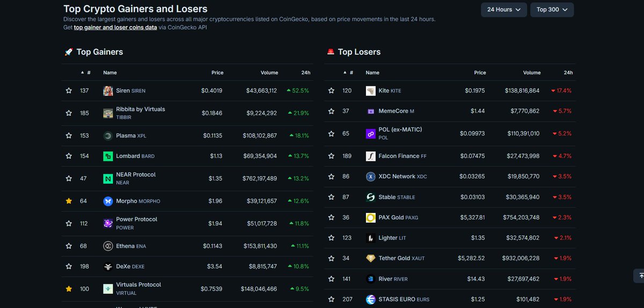The image size is (644, 308).
Task: Click the XDC Network coin logo
Action: pos(370,177)
